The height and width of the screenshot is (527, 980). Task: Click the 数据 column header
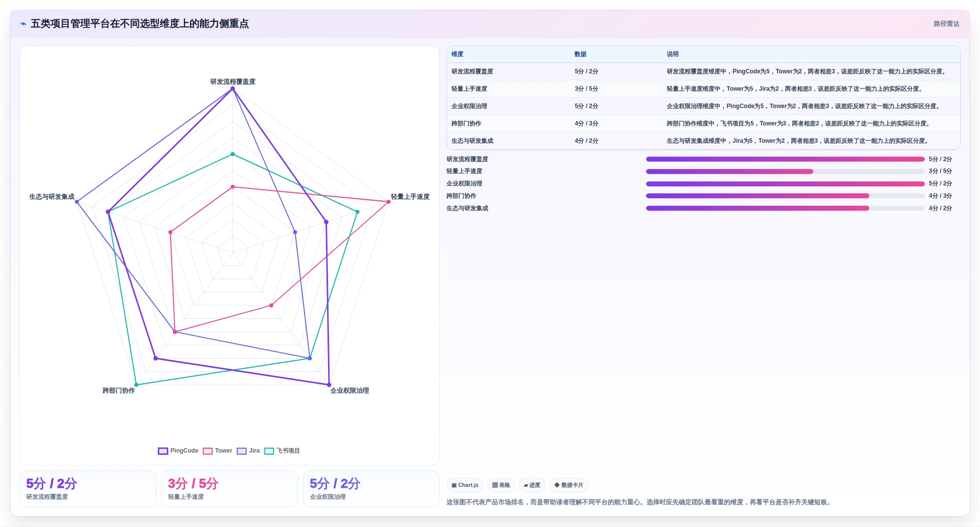pos(581,54)
